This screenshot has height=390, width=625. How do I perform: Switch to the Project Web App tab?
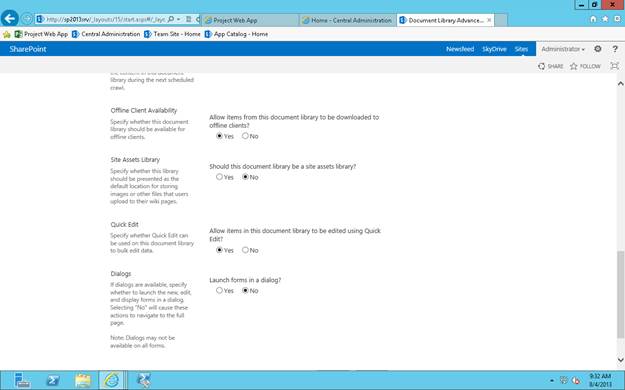[x=250, y=20]
